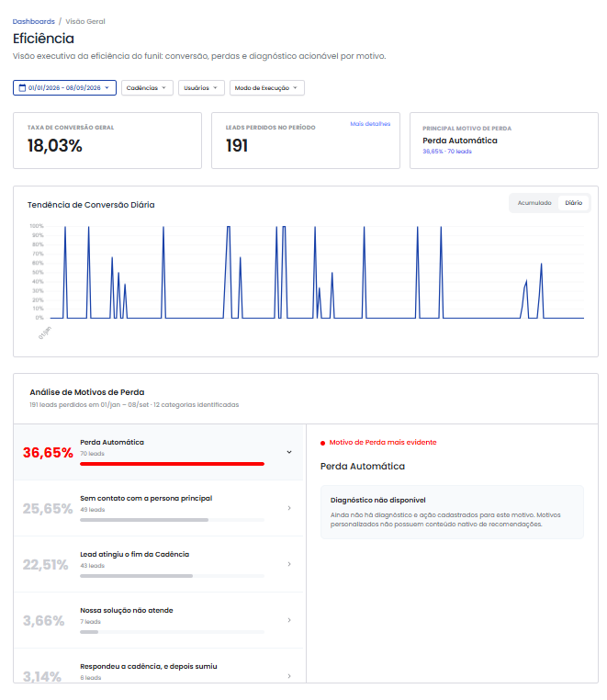The height and width of the screenshot is (700, 607).
Task: Open the date range 01/01/2026 - 08/09/2026 picker
Action: (64, 88)
